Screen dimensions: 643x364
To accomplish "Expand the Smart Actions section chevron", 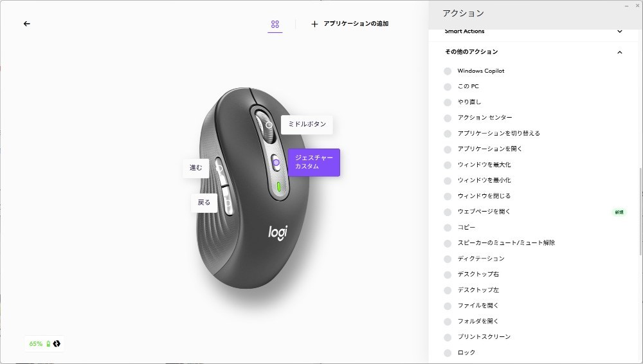I will click(x=620, y=31).
